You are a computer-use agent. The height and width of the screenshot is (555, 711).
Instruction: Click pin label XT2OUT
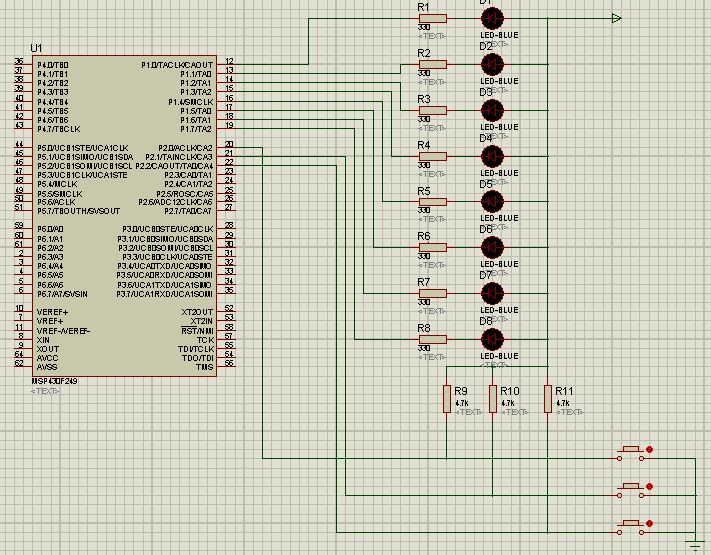(x=197, y=312)
